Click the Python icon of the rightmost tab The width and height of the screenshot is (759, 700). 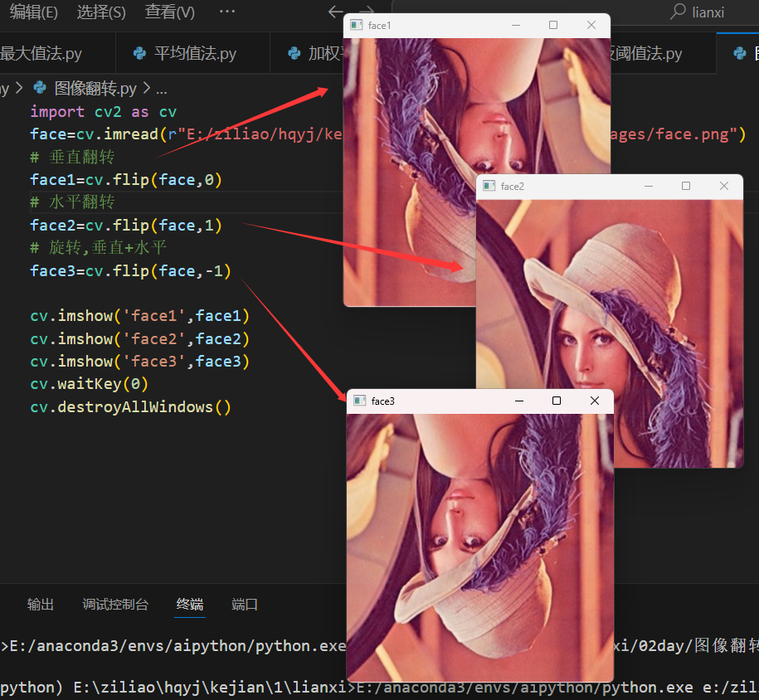click(739, 53)
